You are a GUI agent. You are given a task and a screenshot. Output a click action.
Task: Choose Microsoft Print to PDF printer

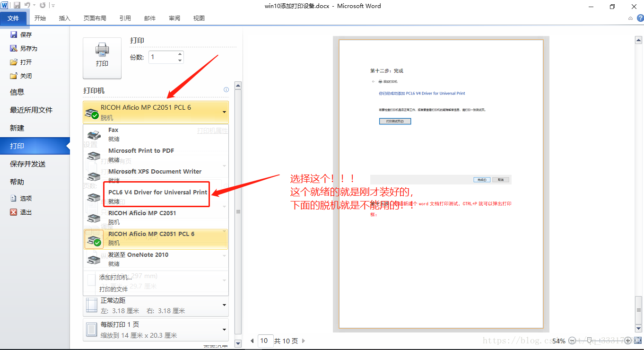tap(156, 155)
